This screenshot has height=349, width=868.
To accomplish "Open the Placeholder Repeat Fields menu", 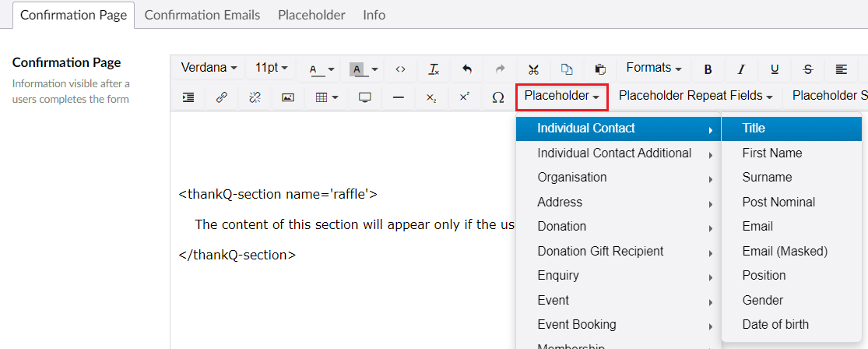I will click(695, 97).
